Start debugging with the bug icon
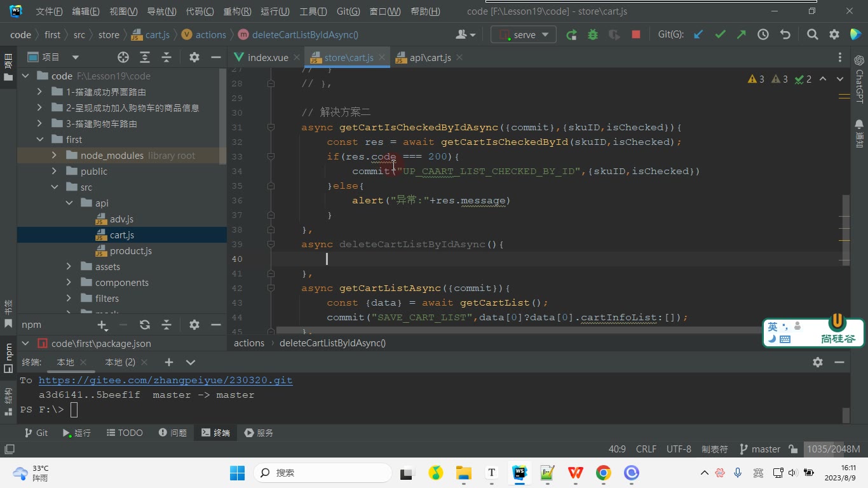 pos(593,35)
